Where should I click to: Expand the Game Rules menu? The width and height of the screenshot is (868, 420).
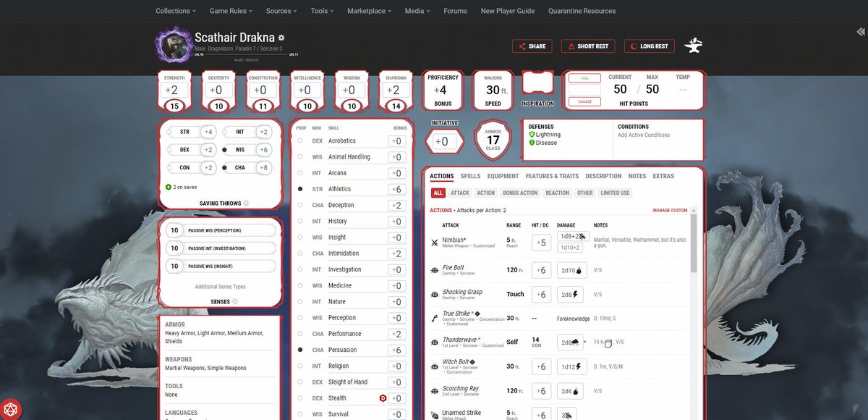(x=231, y=11)
